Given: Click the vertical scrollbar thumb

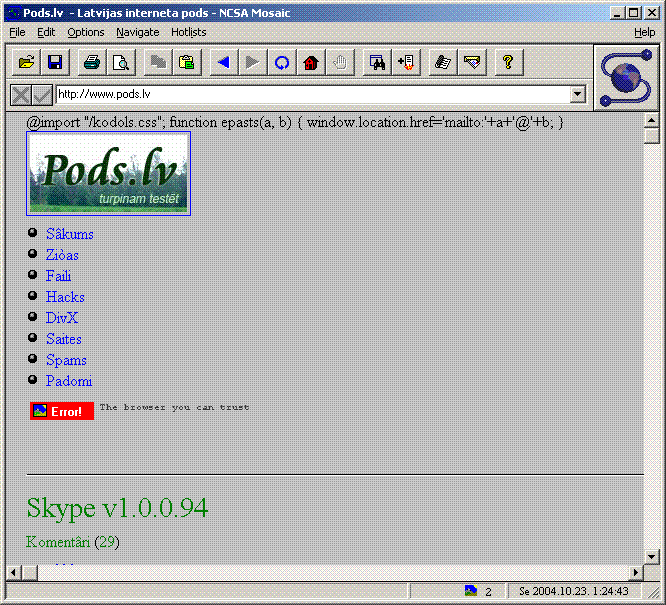Looking at the screenshot, I should pyautogui.click(x=652, y=136).
